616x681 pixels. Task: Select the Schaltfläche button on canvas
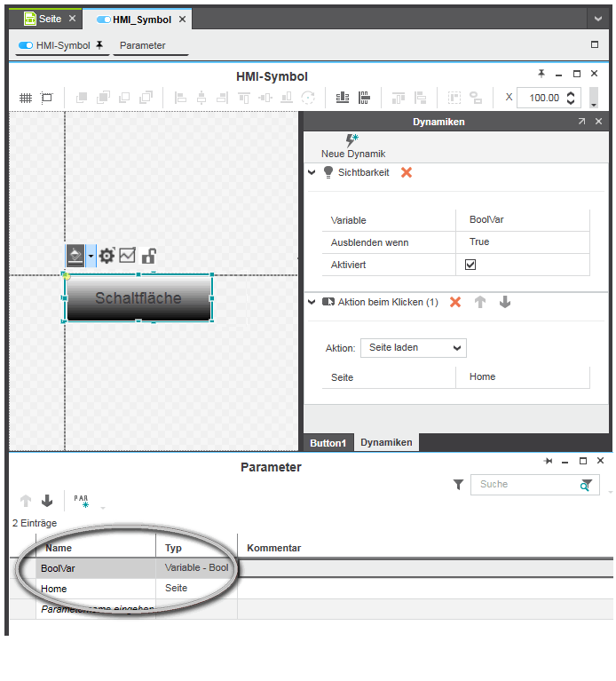point(138,298)
